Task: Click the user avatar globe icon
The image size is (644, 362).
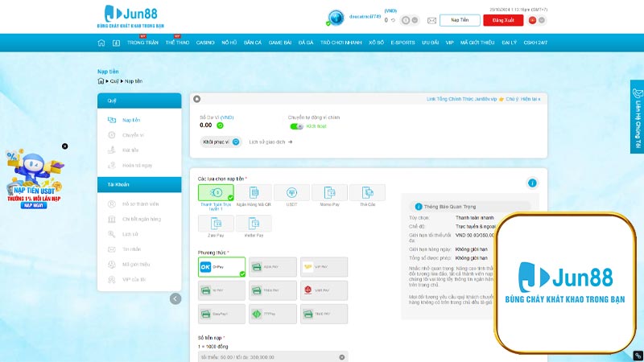Action: 336,18
